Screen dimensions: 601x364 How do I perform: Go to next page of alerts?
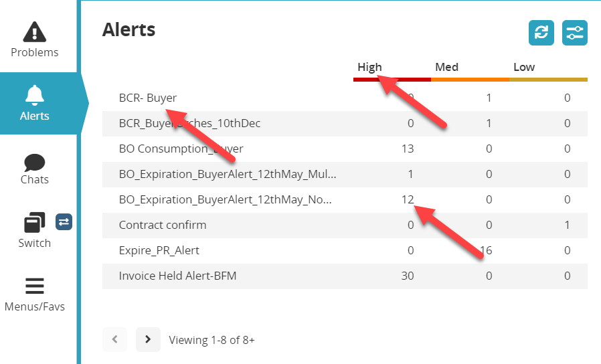[x=148, y=339]
